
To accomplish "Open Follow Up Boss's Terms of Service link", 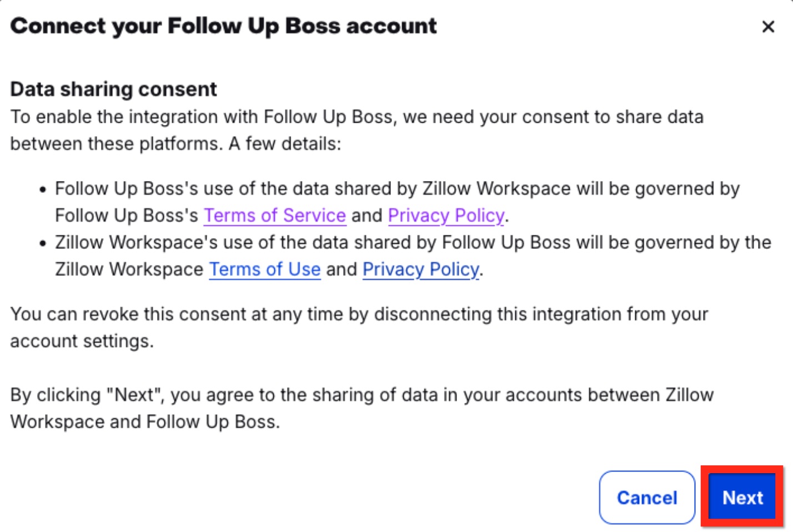I will pos(275,215).
